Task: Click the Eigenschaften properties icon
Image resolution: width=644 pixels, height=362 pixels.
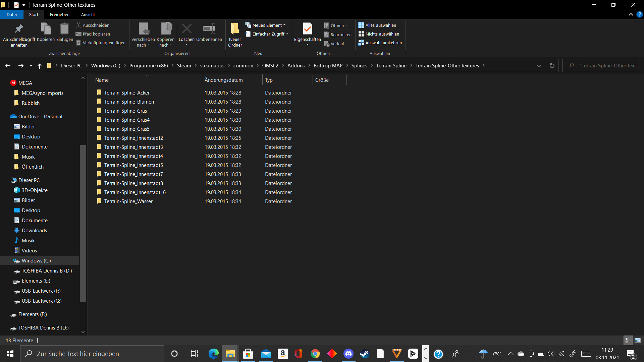Action: [307, 29]
